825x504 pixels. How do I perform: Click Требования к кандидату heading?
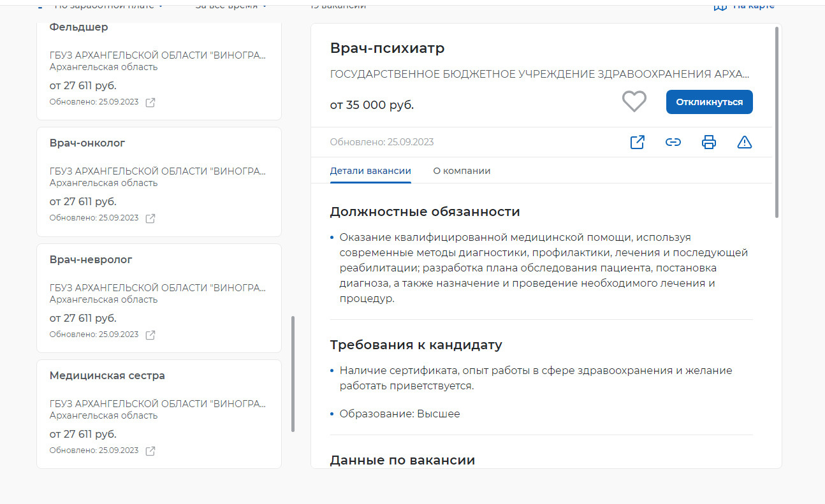[x=416, y=345]
